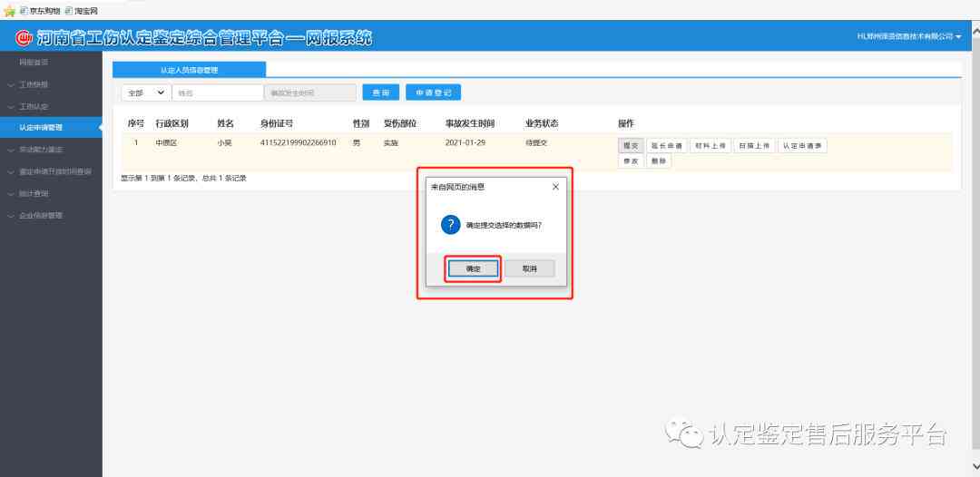
Task: Click the name cell 小吴
Action: pos(224,143)
